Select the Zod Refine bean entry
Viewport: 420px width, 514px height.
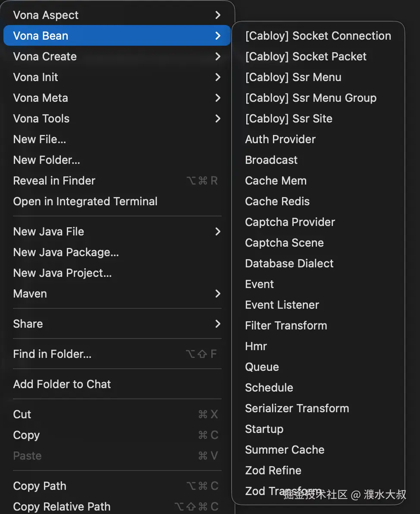pos(273,470)
